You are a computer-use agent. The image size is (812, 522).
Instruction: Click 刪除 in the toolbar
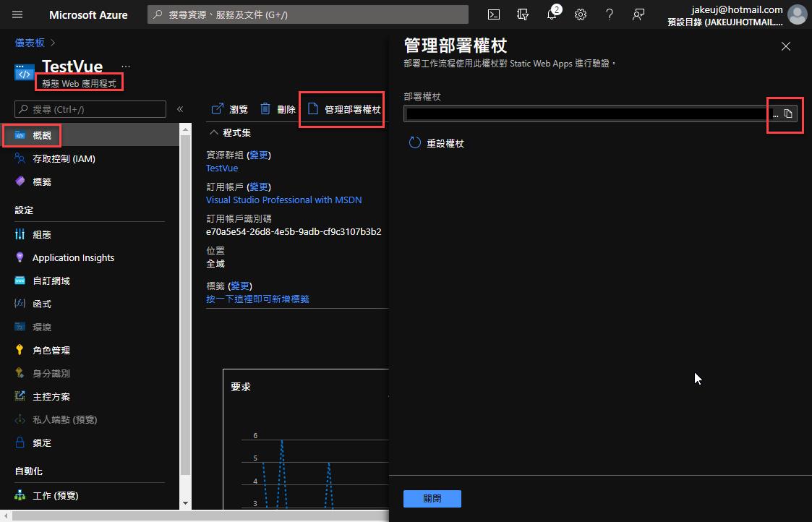pos(278,109)
